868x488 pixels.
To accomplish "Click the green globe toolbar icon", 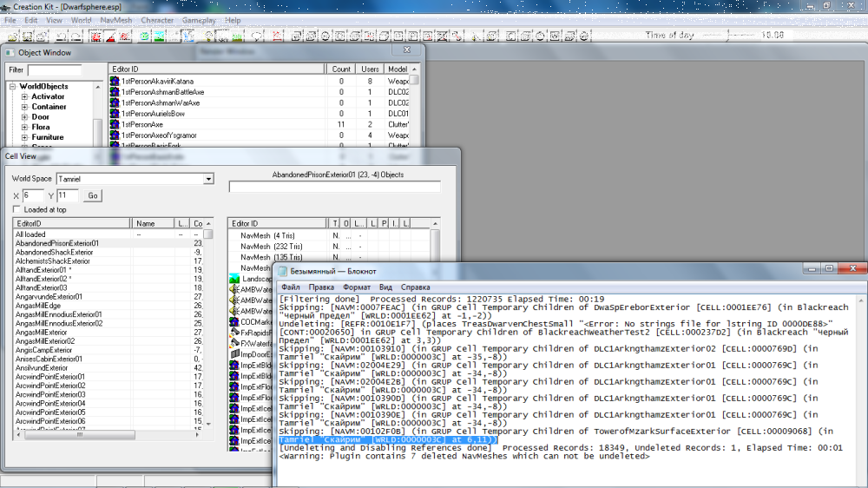I will (x=144, y=36).
